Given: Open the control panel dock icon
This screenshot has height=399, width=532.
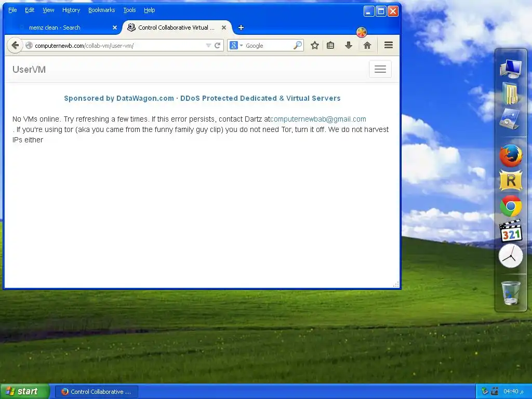Looking at the screenshot, I should (x=510, y=119).
